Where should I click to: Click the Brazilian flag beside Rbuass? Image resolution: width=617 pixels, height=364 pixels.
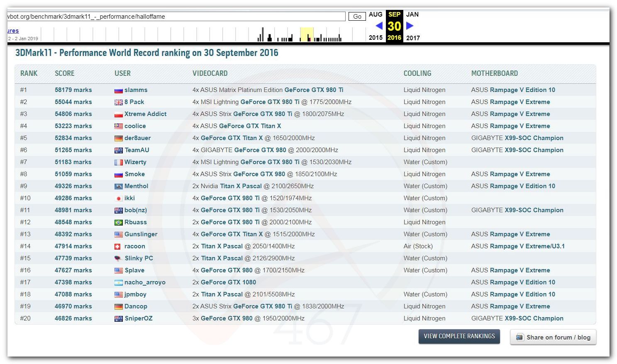pyautogui.click(x=119, y=223)
